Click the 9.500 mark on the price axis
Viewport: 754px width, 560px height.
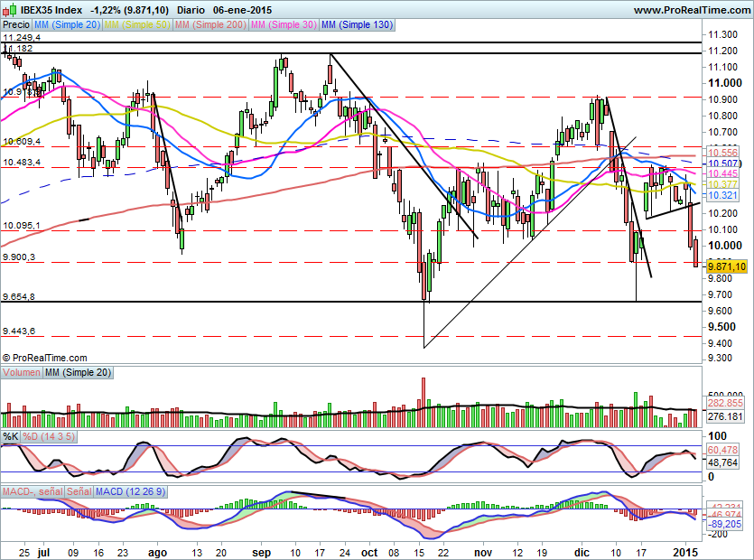pos(721,327)
